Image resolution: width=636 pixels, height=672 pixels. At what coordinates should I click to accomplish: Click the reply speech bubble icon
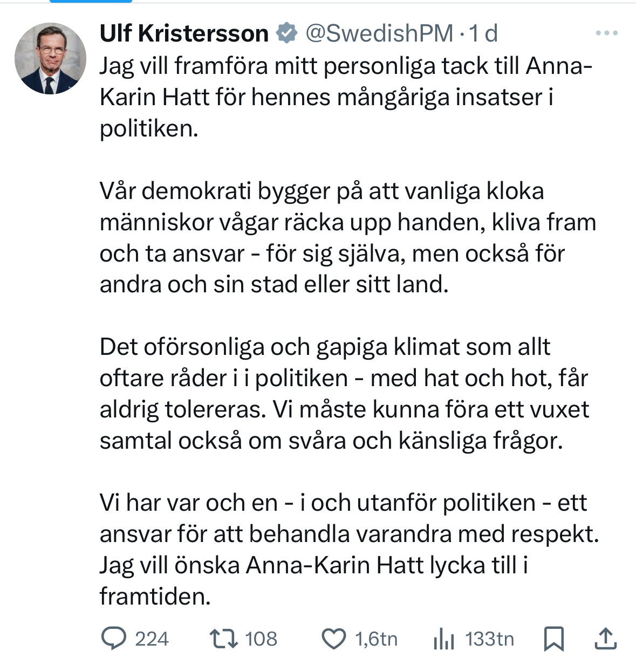113,639
